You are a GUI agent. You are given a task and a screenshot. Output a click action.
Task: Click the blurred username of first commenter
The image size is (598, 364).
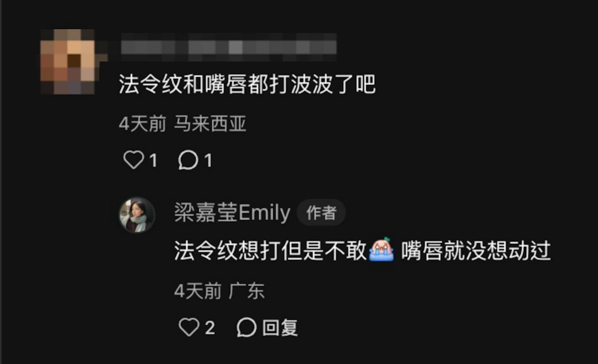[229, 47]
